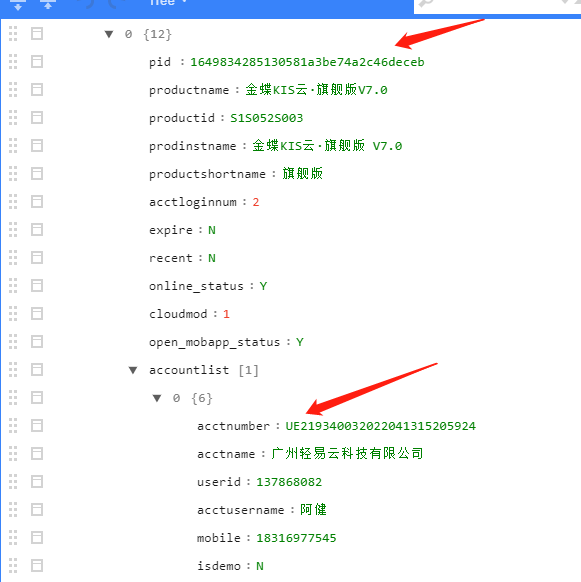Collapse the 0 {6} account object node
This screenshot has width=581, height=582.
pyautogui.click(x=157, y=398)
